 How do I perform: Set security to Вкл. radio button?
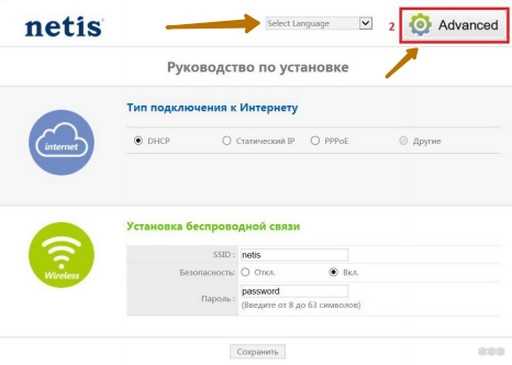coord(333,272)
